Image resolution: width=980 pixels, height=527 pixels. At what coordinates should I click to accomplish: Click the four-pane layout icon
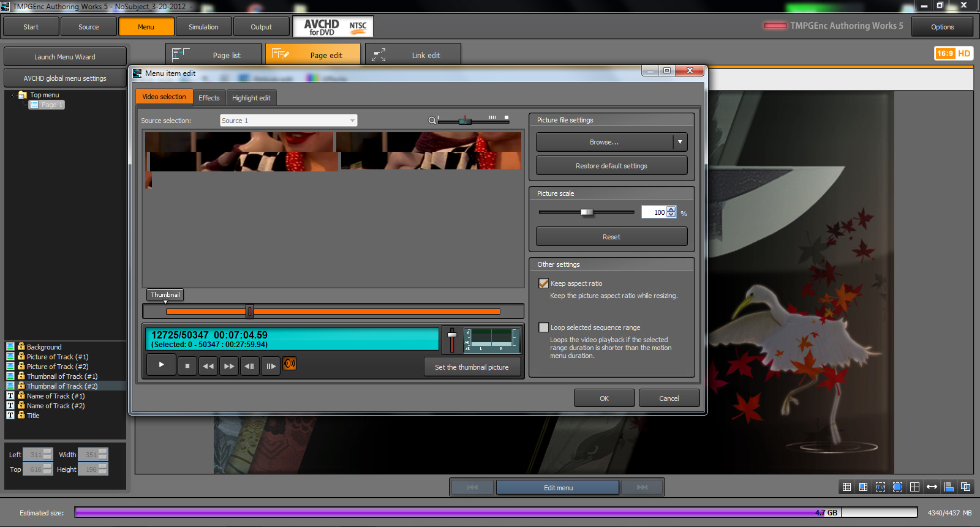[914, 487]
